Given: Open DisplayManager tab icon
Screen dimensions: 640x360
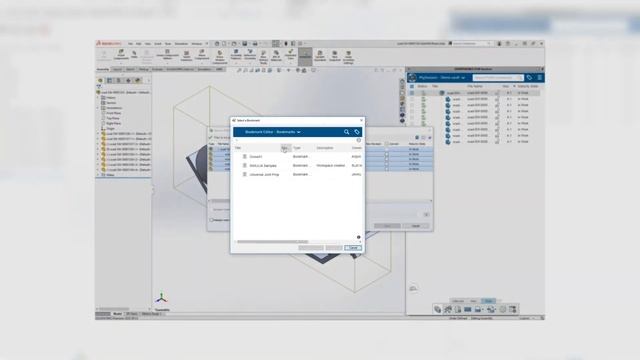Looking at the screenshot, I should (138, 80).
